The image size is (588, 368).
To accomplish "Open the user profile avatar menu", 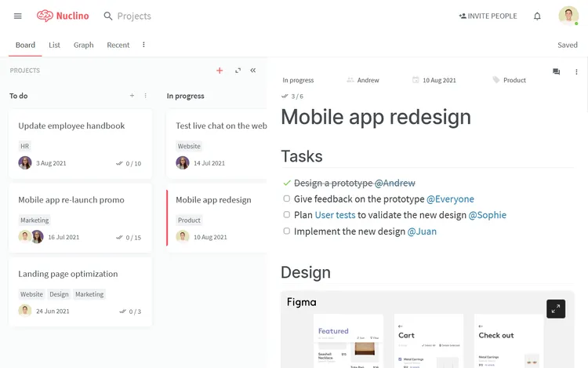I will point(568,16).
